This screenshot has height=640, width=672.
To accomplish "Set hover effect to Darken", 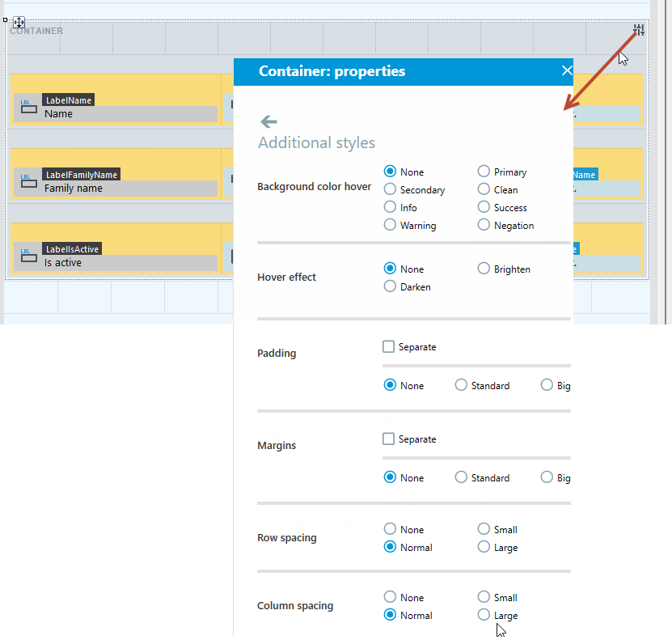I will pyautogui.click(x=390, y=286).
